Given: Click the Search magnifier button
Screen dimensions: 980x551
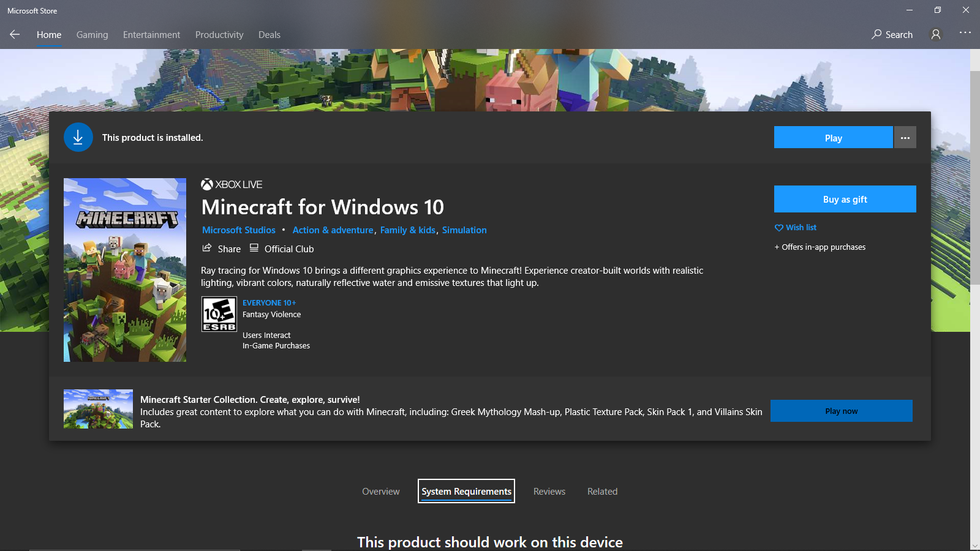Looking at the screenshot, I should click(x=892, y=35).
